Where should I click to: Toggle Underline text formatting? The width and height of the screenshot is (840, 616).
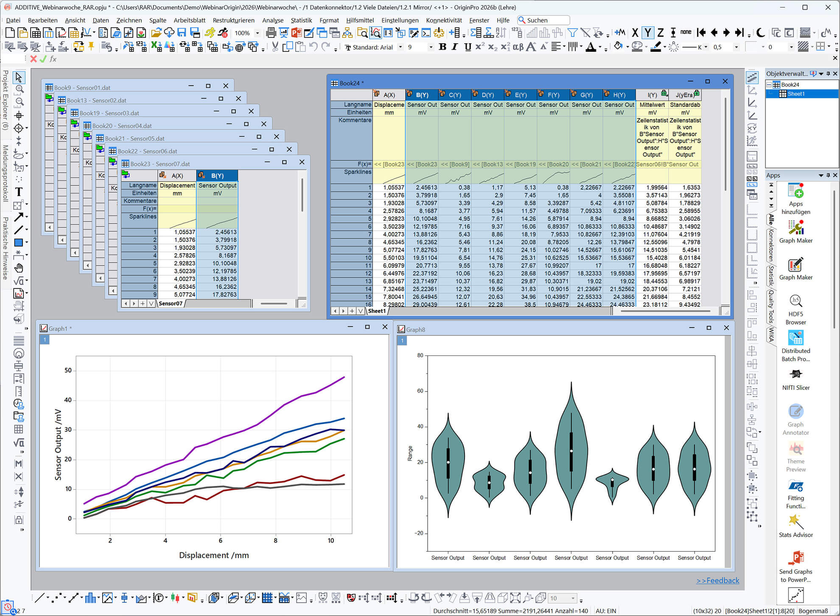point(468,47)
